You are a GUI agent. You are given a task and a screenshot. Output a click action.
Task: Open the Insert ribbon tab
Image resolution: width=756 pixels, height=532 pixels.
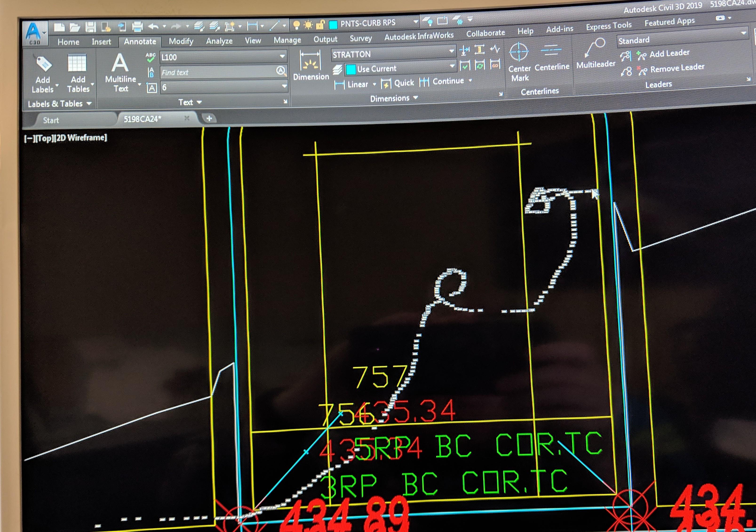[x=101, y=42]
